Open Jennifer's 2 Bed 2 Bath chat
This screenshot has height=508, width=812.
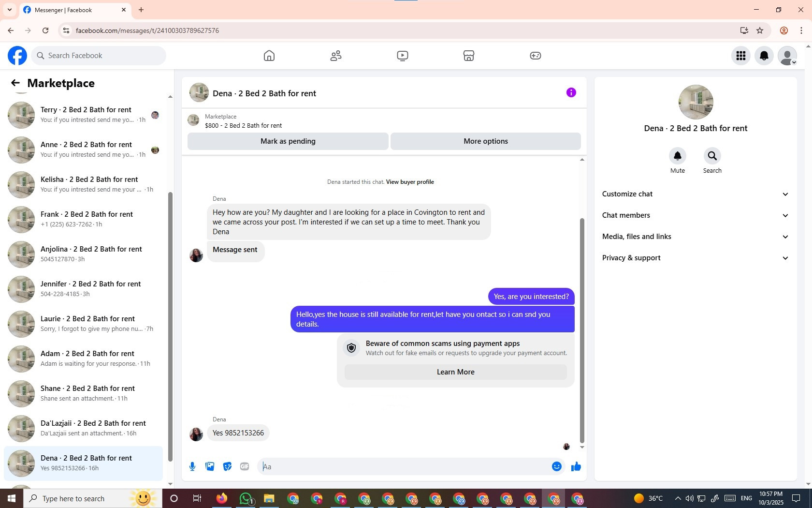[83, 289]
